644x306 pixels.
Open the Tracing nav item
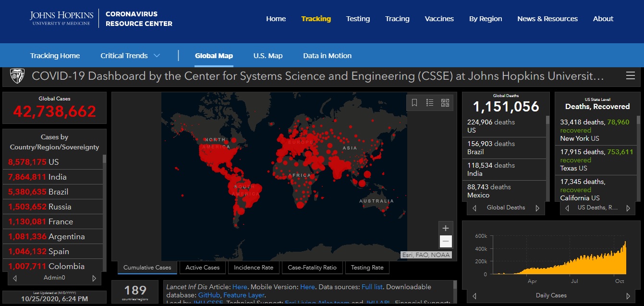click(397, 19)
